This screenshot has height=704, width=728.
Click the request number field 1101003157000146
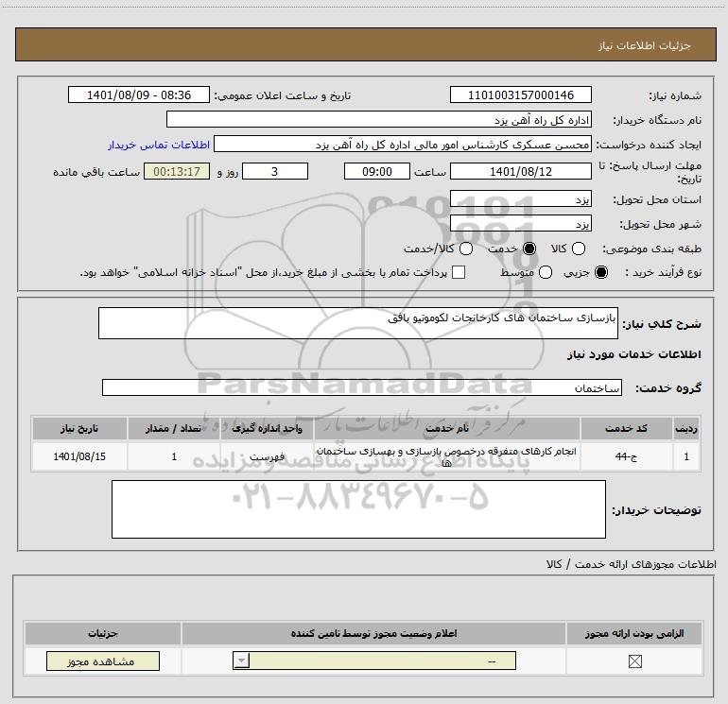pyautogui.click(x=520, y=94)
